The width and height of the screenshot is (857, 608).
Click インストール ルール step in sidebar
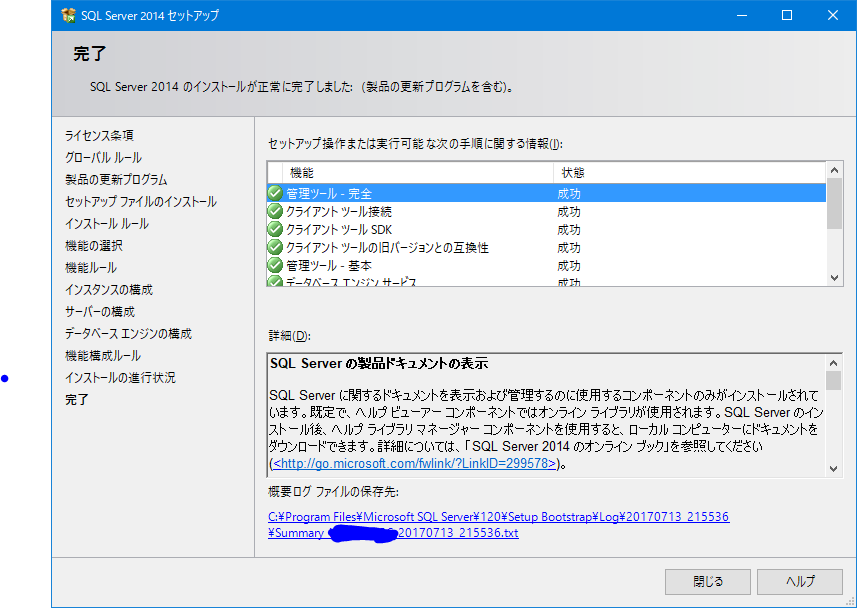click(x=107, y=224)
